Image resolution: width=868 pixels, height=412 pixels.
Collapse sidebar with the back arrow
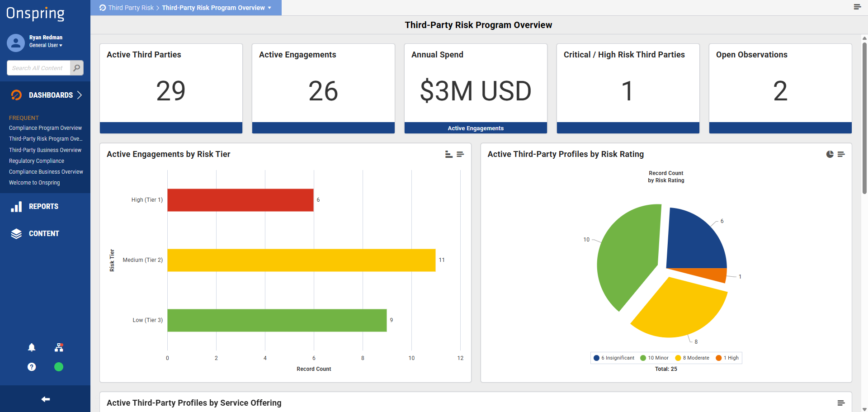(45, 399)
